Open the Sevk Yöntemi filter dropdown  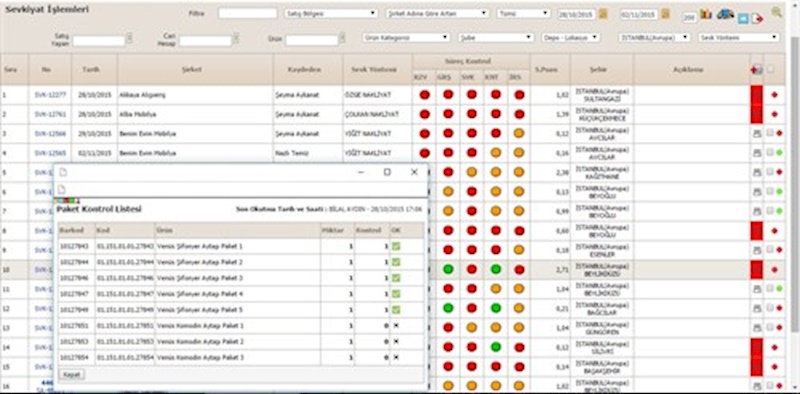click(x=739, y=38)
